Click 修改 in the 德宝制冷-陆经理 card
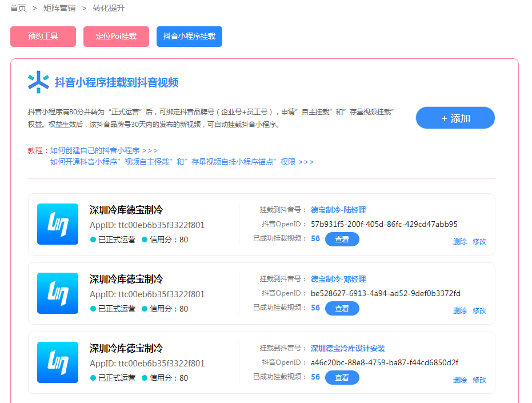Screen dimensions: 532x403 click(x=479, y=242)
